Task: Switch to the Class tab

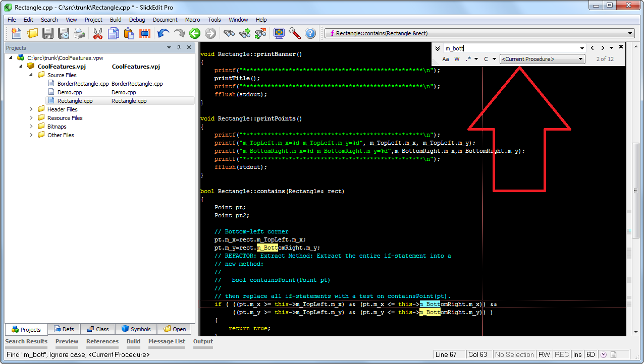Action: pyautogui.click(x=98, y=329)
